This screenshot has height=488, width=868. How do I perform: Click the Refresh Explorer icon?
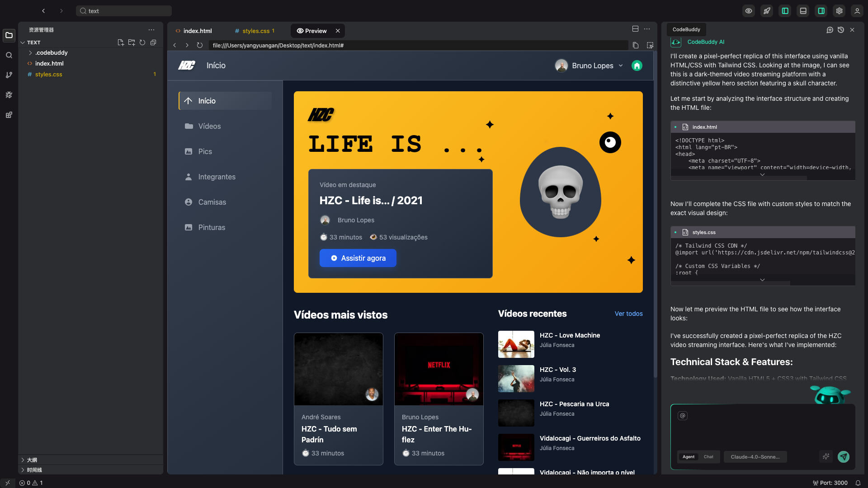tap(142, 42)
